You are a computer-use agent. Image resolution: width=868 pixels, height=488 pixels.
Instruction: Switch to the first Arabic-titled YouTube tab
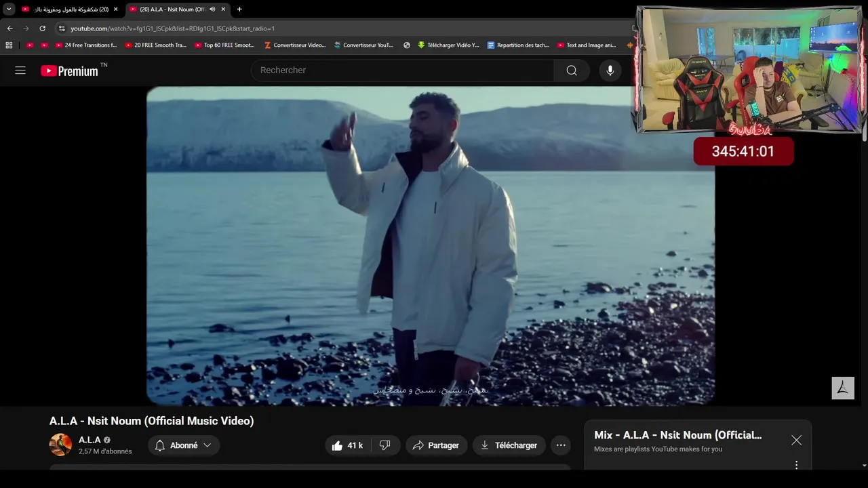point(70,9)
